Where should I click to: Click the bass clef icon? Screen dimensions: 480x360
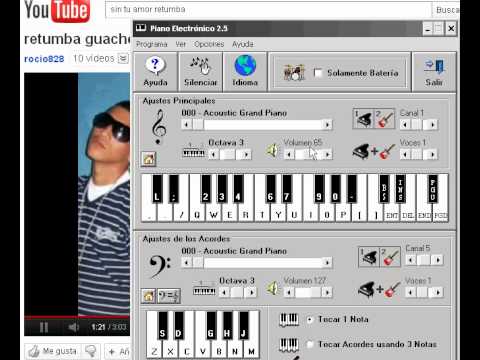tap(160, 266)
